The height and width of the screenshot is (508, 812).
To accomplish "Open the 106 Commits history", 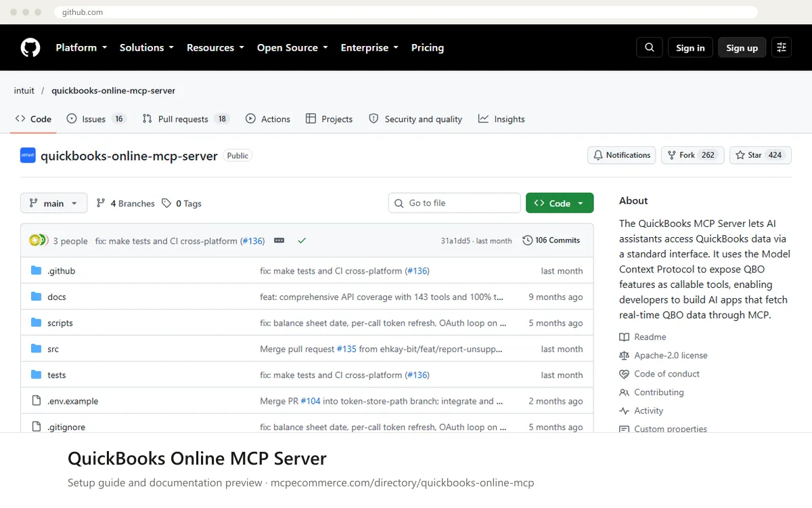I will (551, 240).
